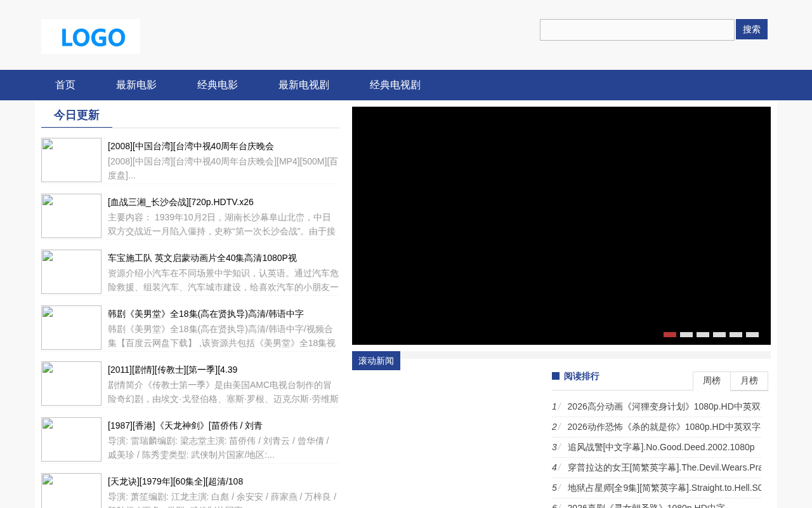Open thumbnail for 台湾中视40周年台庆晚会
Viewport: 812px width, 508px height.
pyautogui.click(x=71, y=160)
